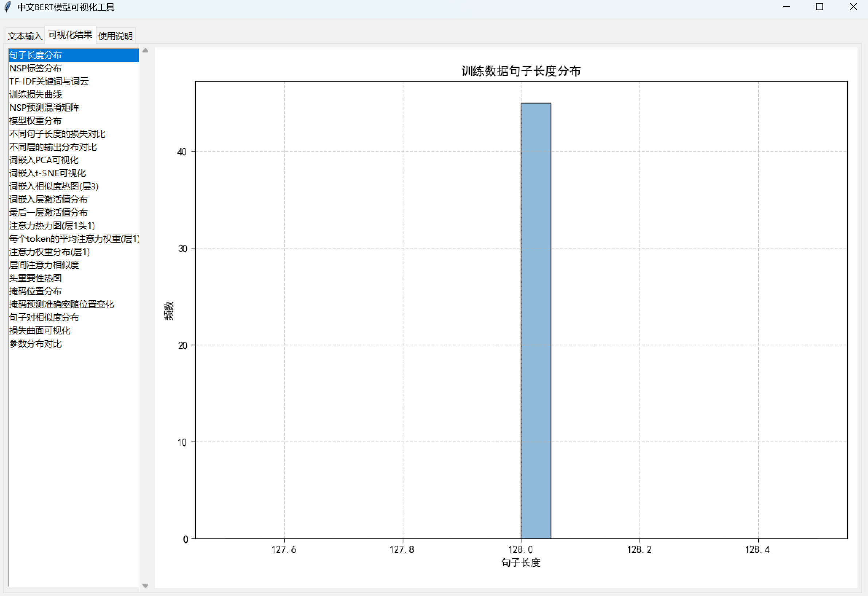Select the 可视化结果 tab
Image resolution: width=868 pixels, height=596 pixels.
(70, 35)
